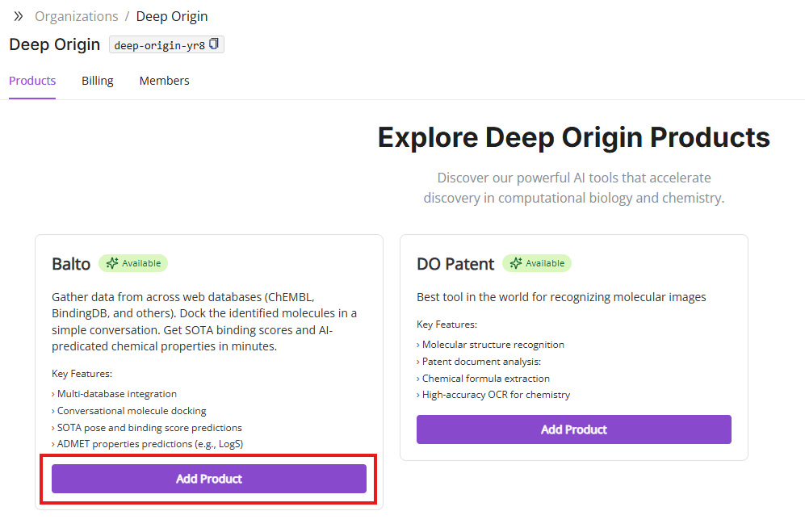The height and width of the screenshot is (532, 805).
Task: Click the Deep Origin organization name heading
Action: [55, 44]
